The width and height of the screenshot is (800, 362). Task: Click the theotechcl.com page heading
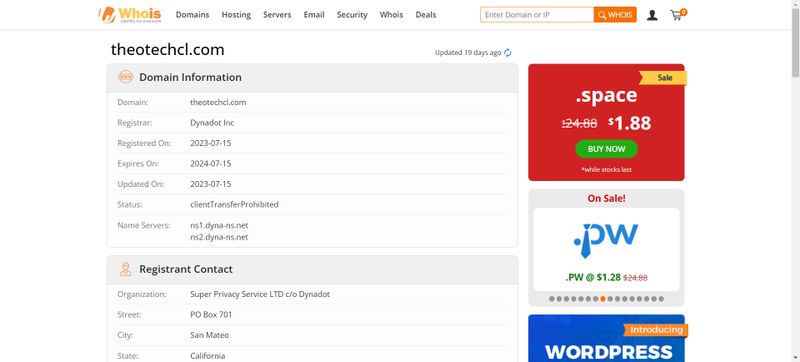click(x=167, y=49)
